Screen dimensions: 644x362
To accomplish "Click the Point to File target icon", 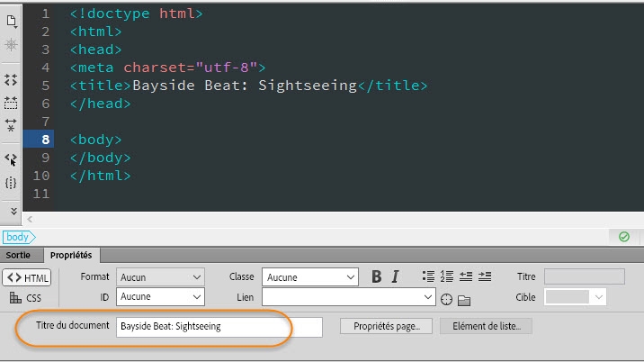I will [447, 299].
